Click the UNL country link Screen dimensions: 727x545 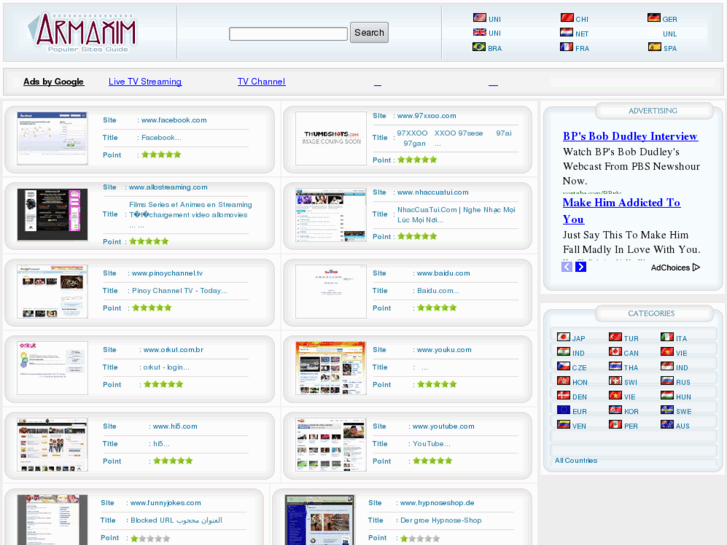pos(670,34)
